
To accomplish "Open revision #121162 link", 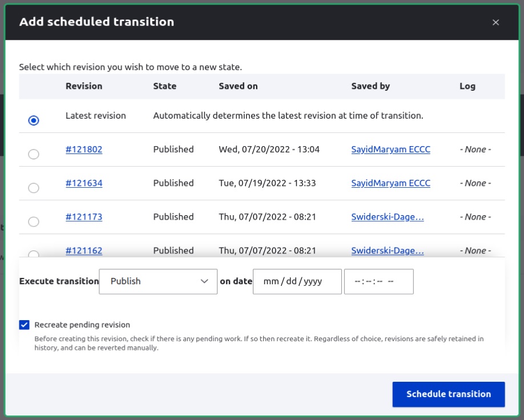I will (x=84, y=250).
